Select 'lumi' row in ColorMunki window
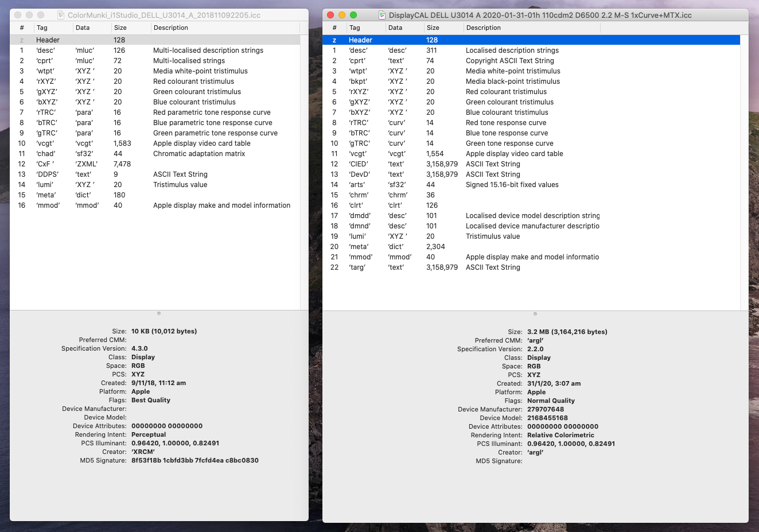This screenshot has width=759, height=532. click(155, 185)
